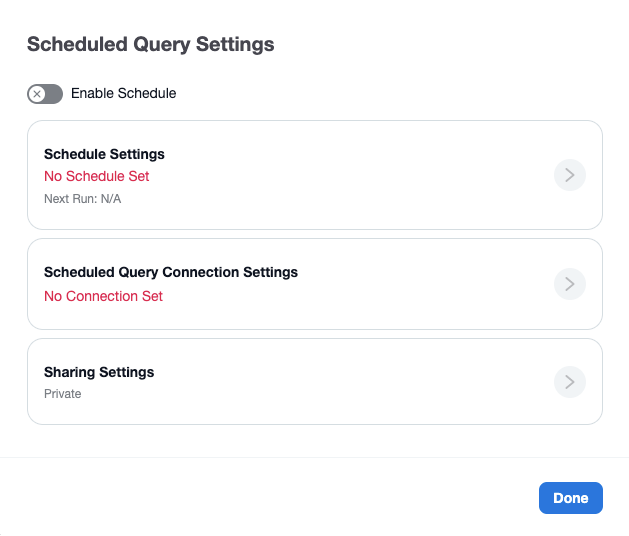Select the Schedule Settings heading
The height and width of the screenshot is (536, 629).
point(104,154)
